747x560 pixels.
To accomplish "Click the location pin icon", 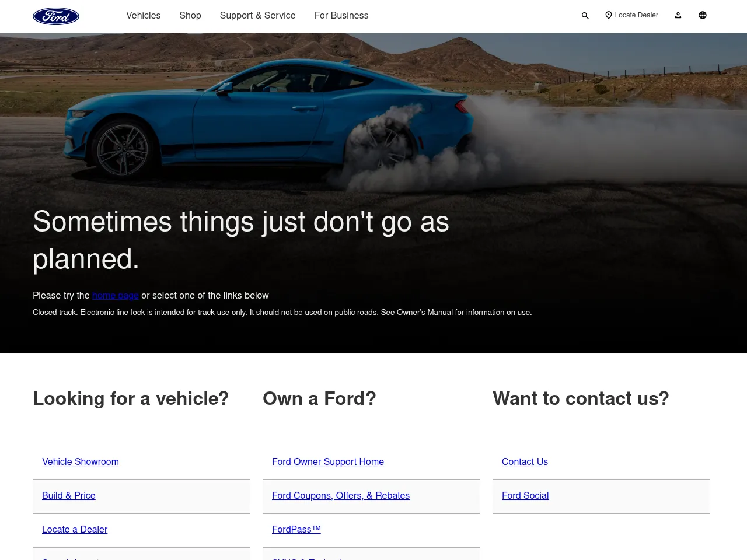I will pos(608,15).
